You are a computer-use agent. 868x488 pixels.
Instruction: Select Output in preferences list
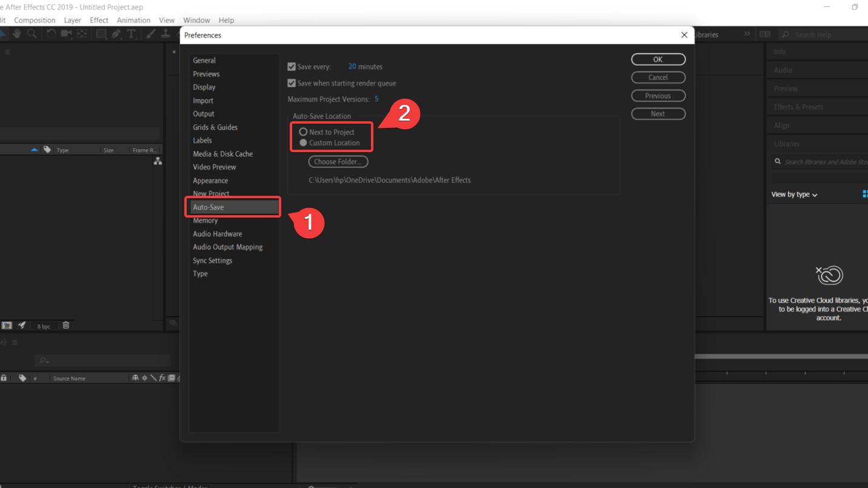pyautogui.click(x=204, y=114)
